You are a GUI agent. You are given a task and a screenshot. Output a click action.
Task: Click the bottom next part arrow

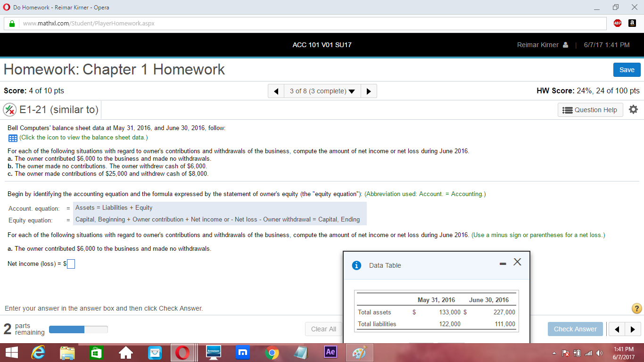633,329
